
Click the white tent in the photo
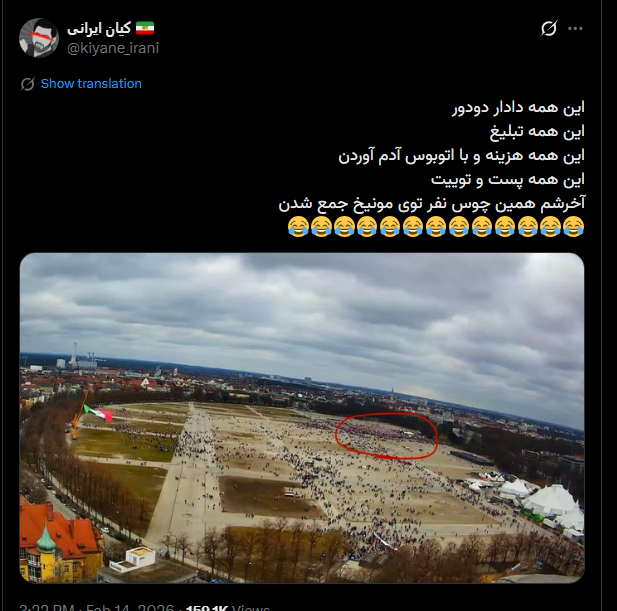pyautogui.click(x=553, y=501)
